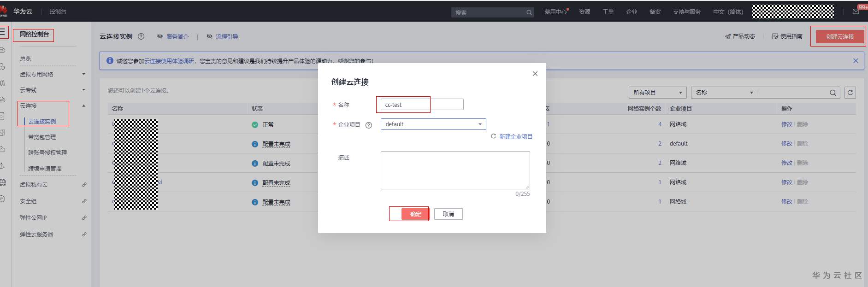The width and height of the screenshot is (868, 287).
Task: Open the 云连接使用体验调研 survey link
Action: [169, 61]
